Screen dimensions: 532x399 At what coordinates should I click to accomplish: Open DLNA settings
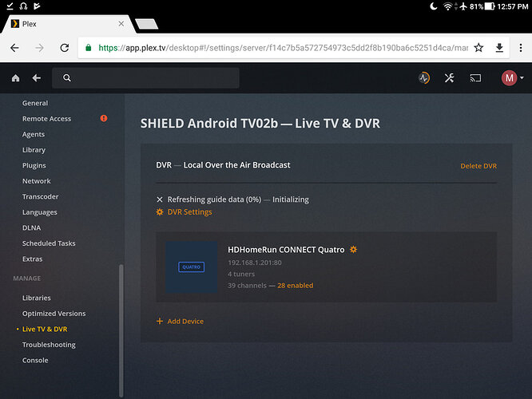pos(32,227)
